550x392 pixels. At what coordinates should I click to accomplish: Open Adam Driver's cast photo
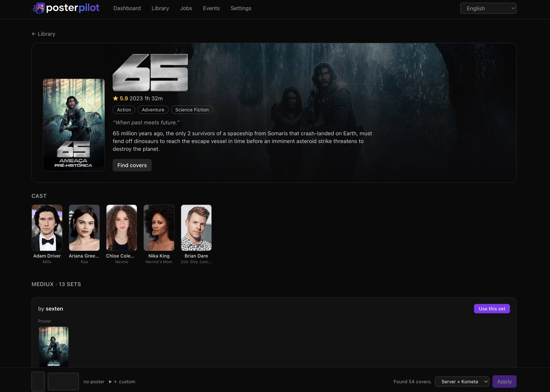click(x=47, y=228)
